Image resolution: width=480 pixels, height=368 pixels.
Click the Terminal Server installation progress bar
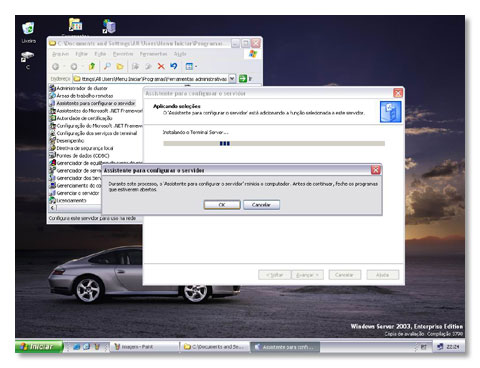274,144
